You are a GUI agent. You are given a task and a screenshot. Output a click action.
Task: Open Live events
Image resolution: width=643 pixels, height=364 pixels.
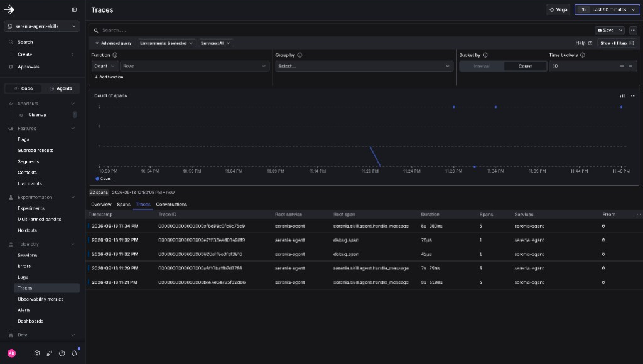[30, 184]
